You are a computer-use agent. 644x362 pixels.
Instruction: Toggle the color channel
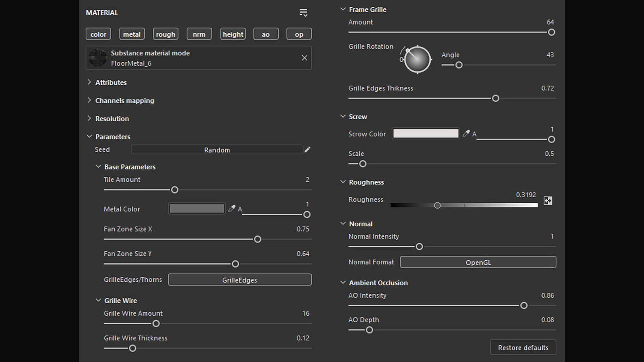click(98, 34)
